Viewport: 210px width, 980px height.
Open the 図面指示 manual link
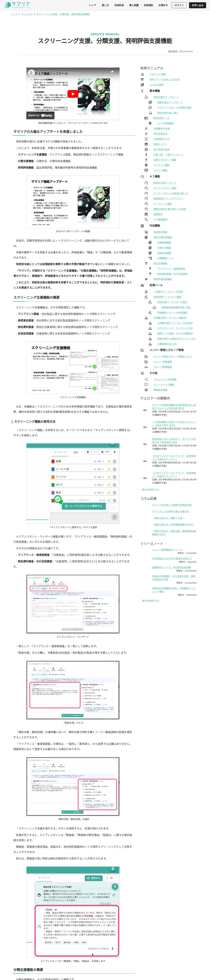[158, 214]
